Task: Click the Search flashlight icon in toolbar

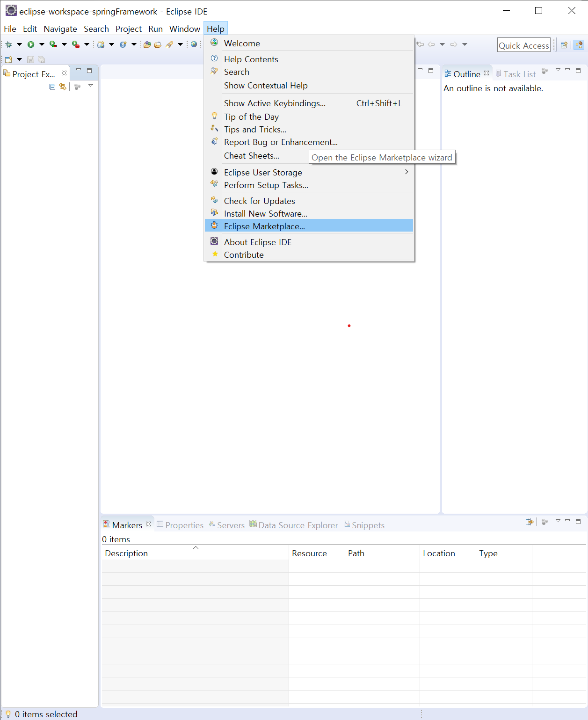Action: pos(169,44)
